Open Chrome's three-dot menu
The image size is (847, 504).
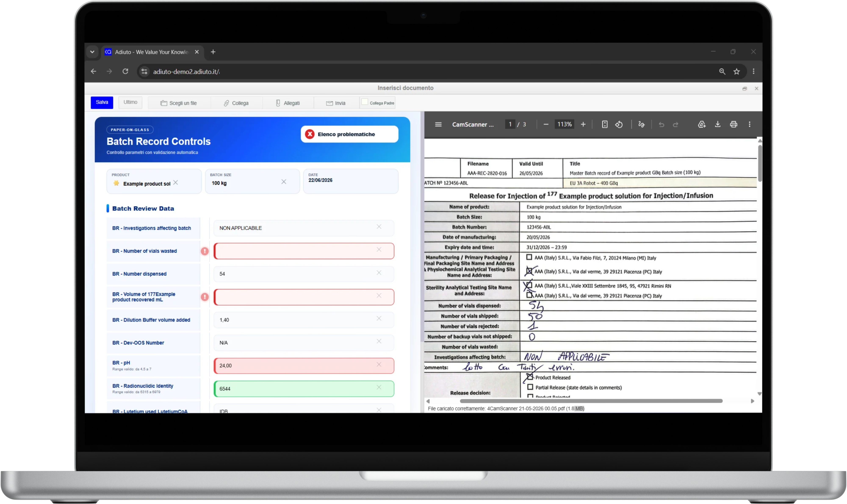point(754,71)
